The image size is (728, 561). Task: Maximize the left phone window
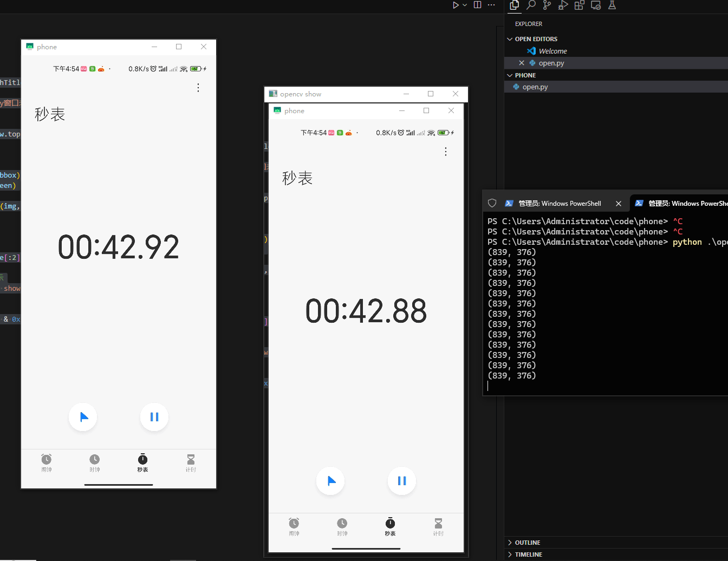179,47
